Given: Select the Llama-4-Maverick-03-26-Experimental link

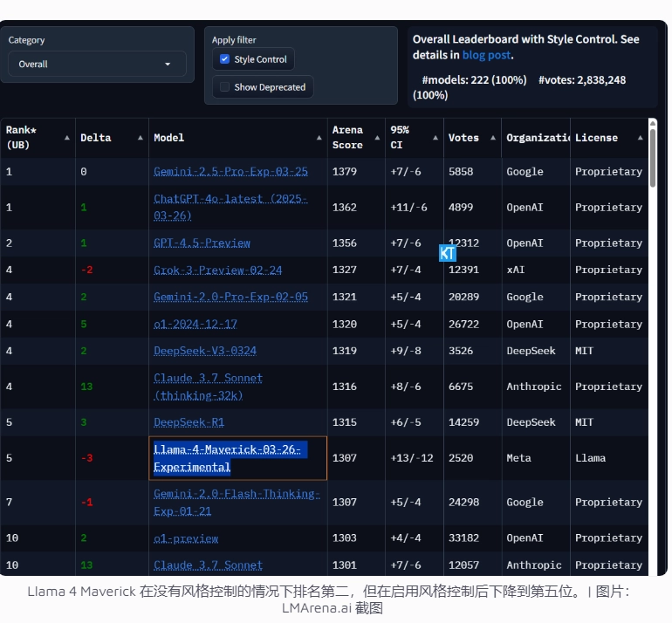Looking at the screenshot, I should 227,458.
